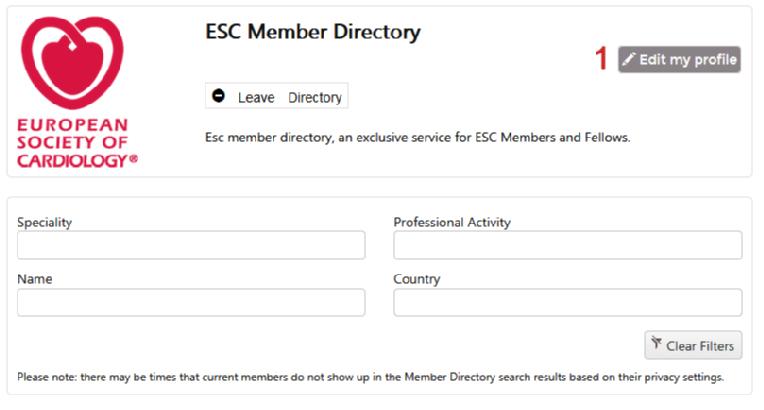Click the funnel icon in Clear Filters
764x410 pixels.
[656, 343]
